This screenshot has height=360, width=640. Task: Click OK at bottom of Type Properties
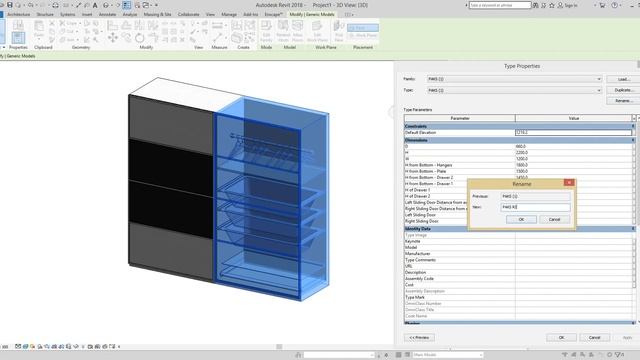coord(561,338)
